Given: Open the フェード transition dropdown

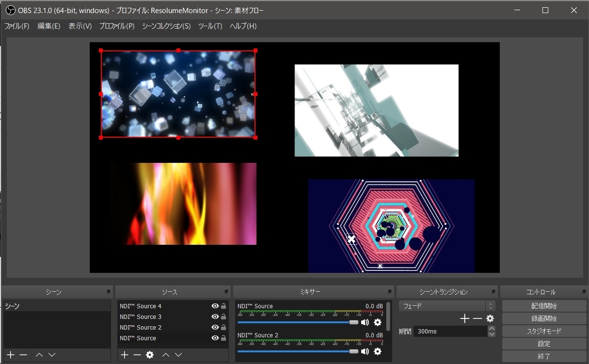Looking at the screenshot, I should 447,306.
